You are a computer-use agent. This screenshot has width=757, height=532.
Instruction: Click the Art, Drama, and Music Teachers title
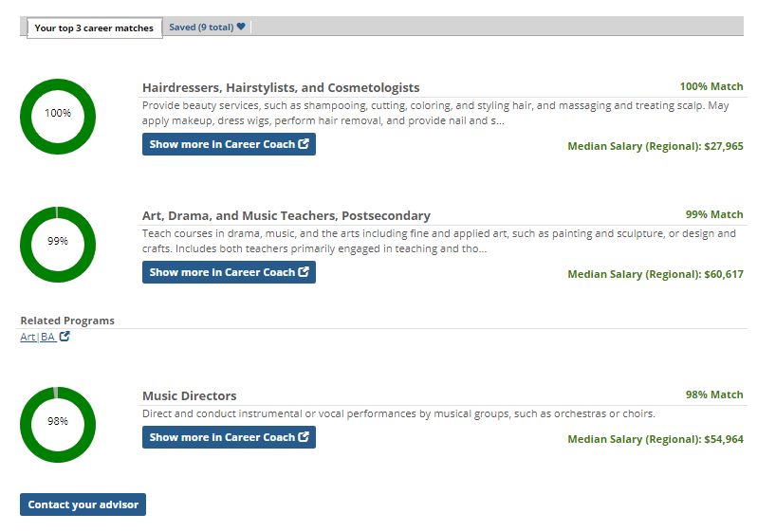[286, 215]
